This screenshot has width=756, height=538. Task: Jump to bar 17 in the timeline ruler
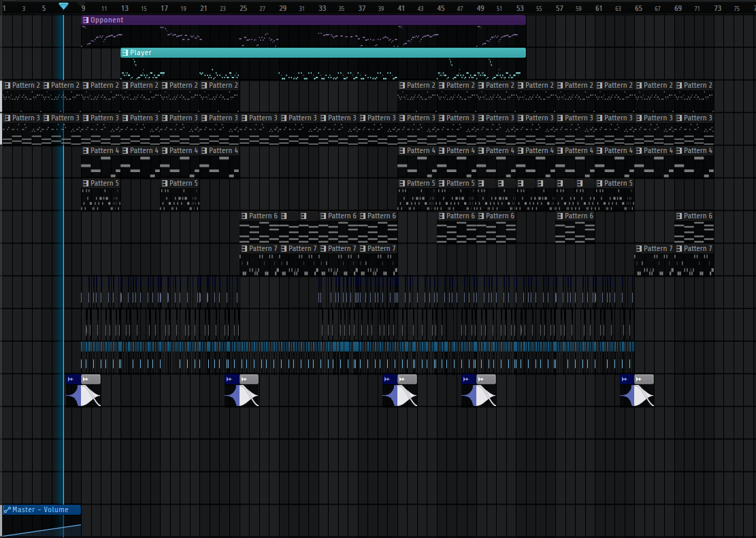coord(164,8)
